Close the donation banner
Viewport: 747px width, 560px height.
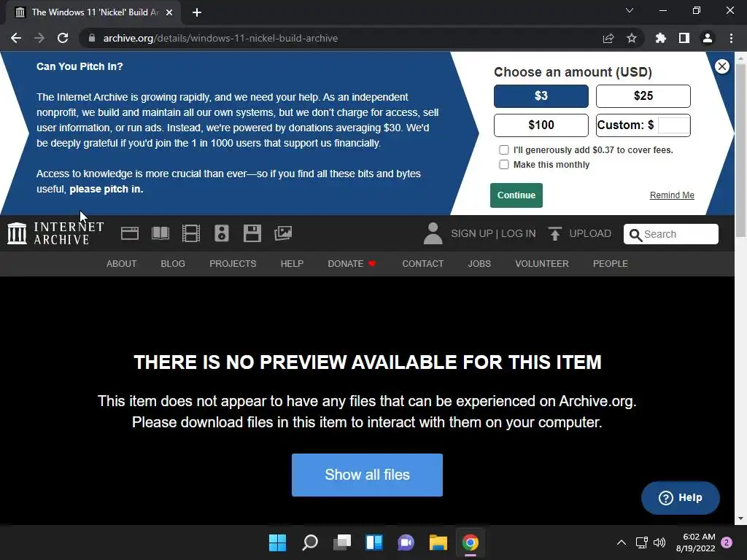721,66
